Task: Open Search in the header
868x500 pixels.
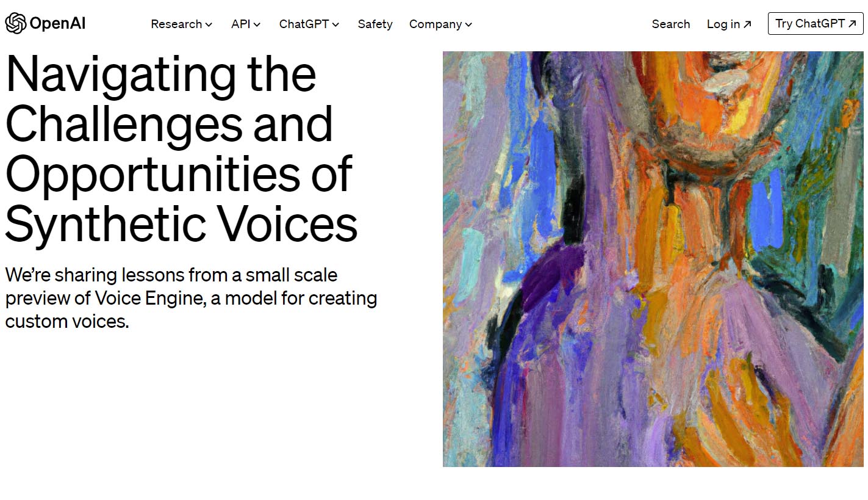Action: pos(671,24)
